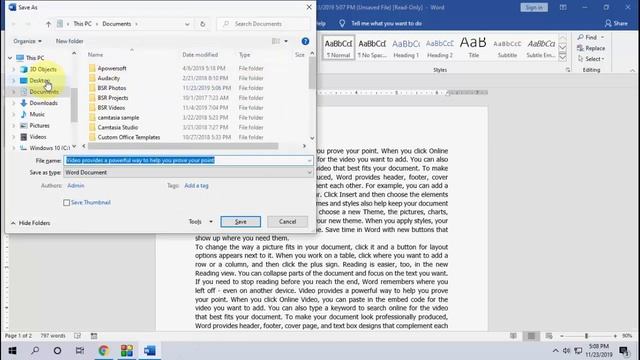Expand the Music tree node
The height and width of the screenshot is (360, 640).
coord(13,114)
